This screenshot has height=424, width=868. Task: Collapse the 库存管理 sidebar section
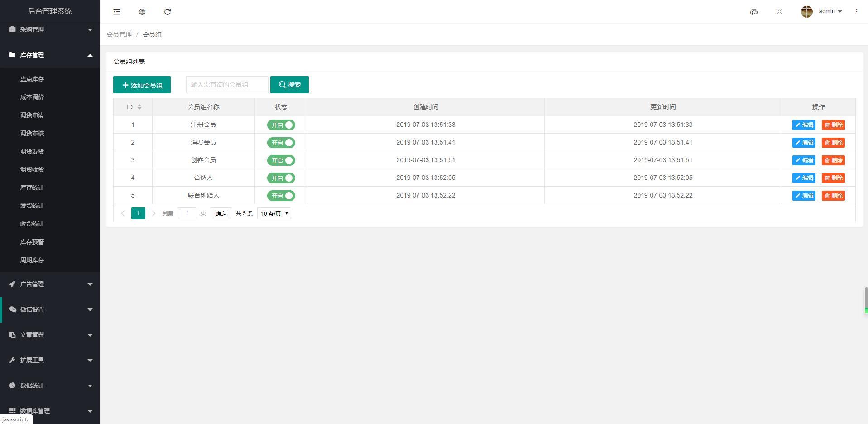50,55
